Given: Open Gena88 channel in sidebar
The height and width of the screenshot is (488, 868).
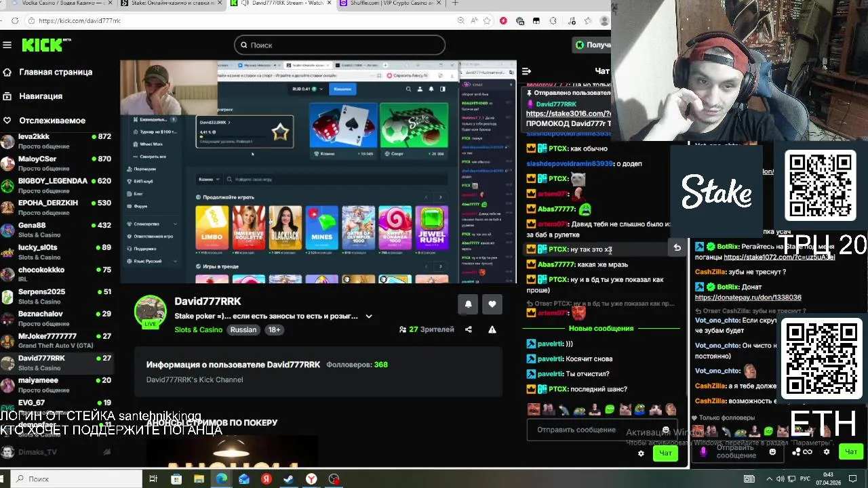Looking at the screenshot, I should pyautogui.click(x=56, y=230).
